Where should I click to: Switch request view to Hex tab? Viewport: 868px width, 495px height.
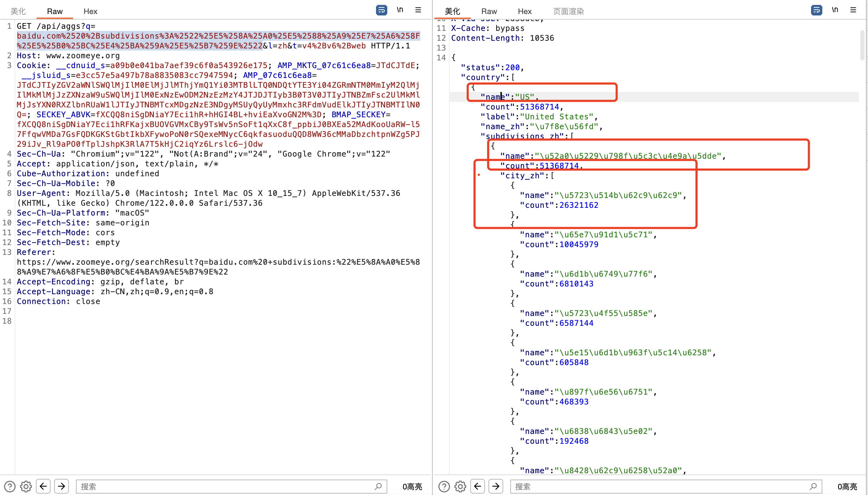[90, 11]
